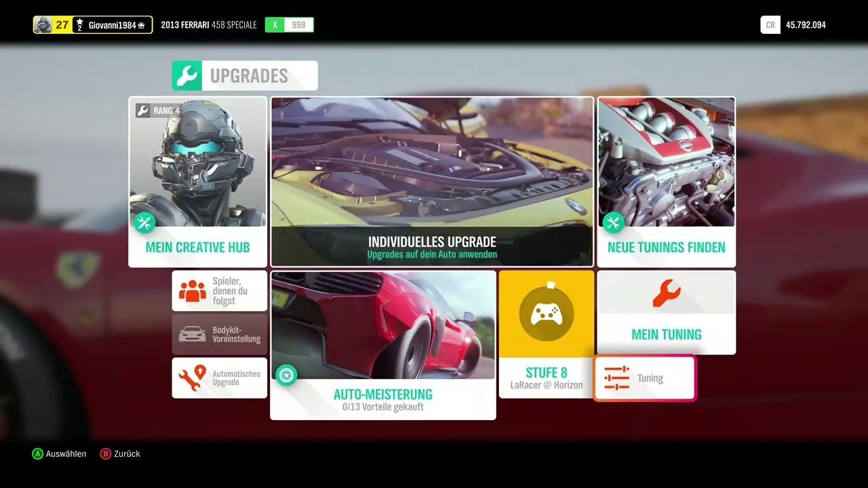The image size is (868, 488).
Task: Click the red B Zurück button icon
Action: click(105, 453)
